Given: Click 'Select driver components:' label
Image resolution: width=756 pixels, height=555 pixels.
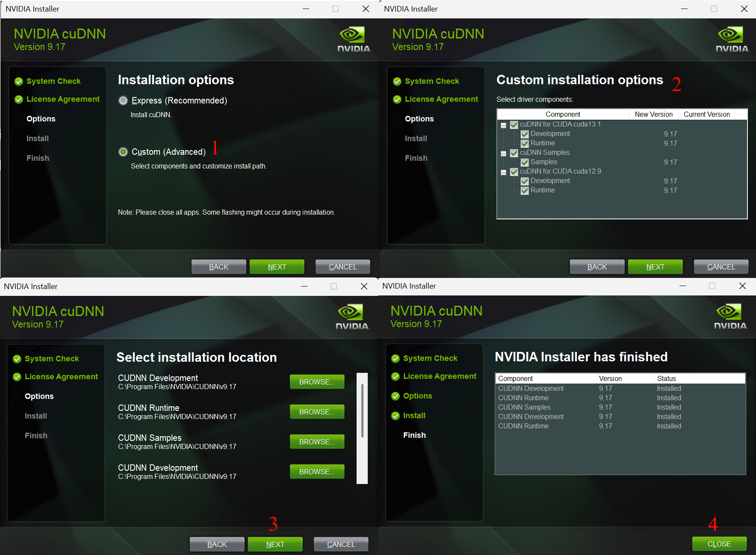Looking at the screenshot, I should click(535, 100).
